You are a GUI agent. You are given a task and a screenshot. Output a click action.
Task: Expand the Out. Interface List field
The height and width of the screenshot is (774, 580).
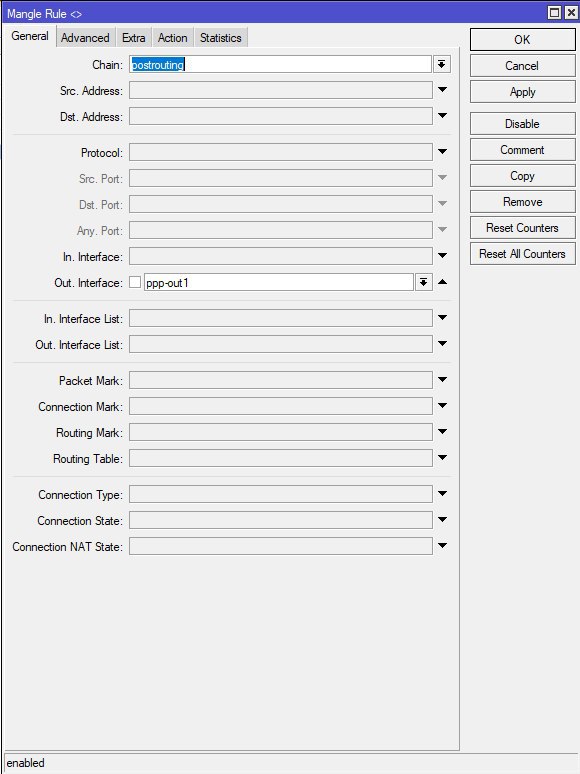tap(442, 344)
